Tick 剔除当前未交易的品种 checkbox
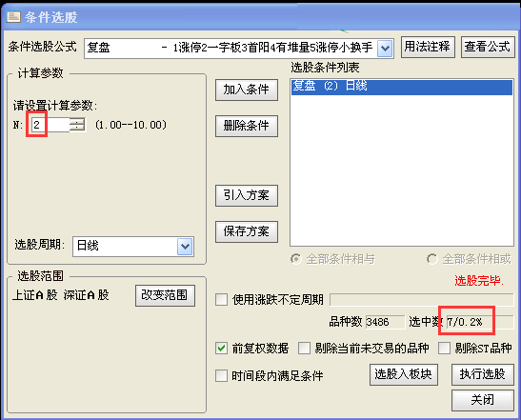This screenshot has height=420, width=521. click(x=304, y=349)
